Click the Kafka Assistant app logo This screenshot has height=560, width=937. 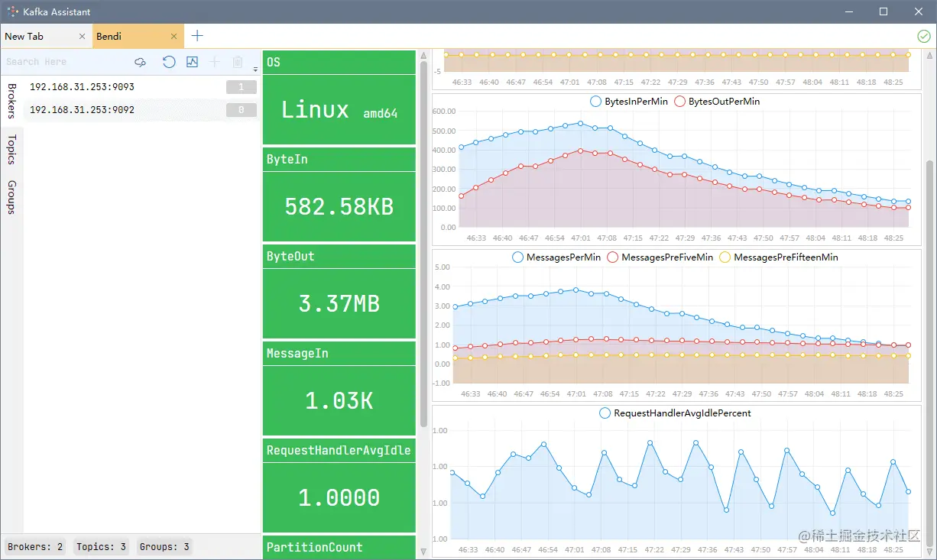coord(12,11)
